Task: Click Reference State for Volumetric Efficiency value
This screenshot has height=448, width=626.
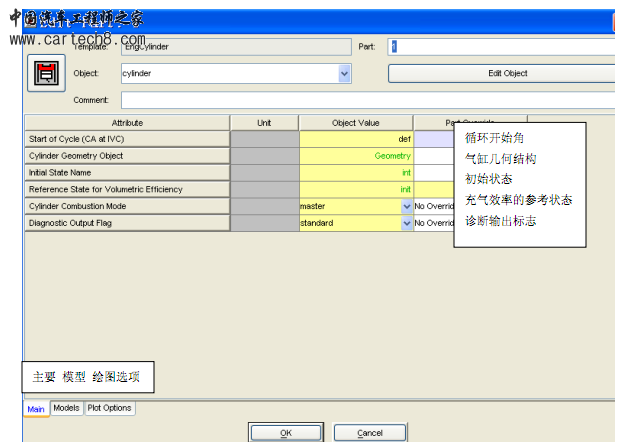Action: click(356, 189)
